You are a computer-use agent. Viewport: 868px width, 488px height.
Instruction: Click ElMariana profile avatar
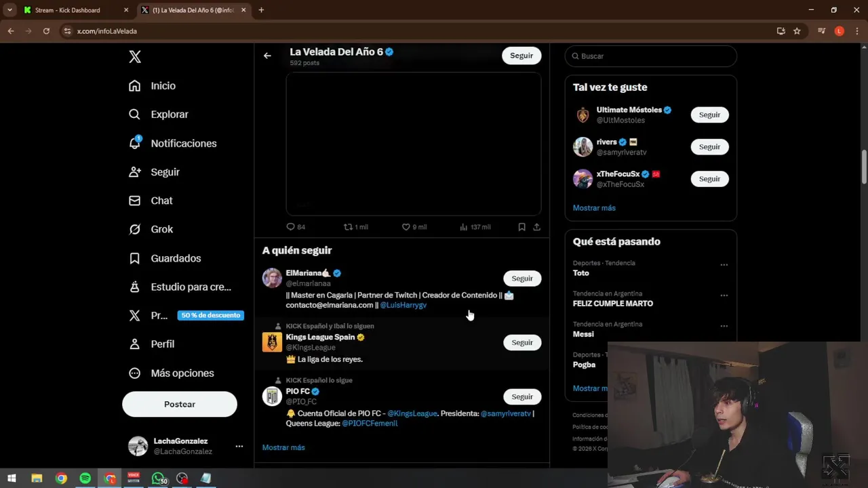(272, 278)
